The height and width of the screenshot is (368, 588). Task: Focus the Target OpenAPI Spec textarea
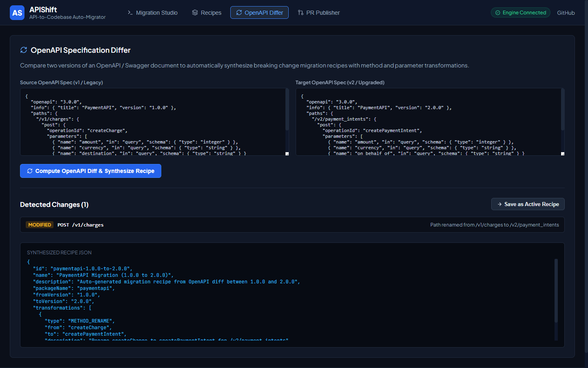430,122
